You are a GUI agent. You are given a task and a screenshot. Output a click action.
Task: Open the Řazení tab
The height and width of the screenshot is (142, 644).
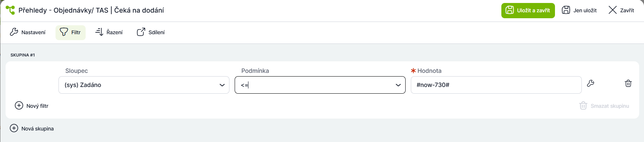click(x=109, y=32)
